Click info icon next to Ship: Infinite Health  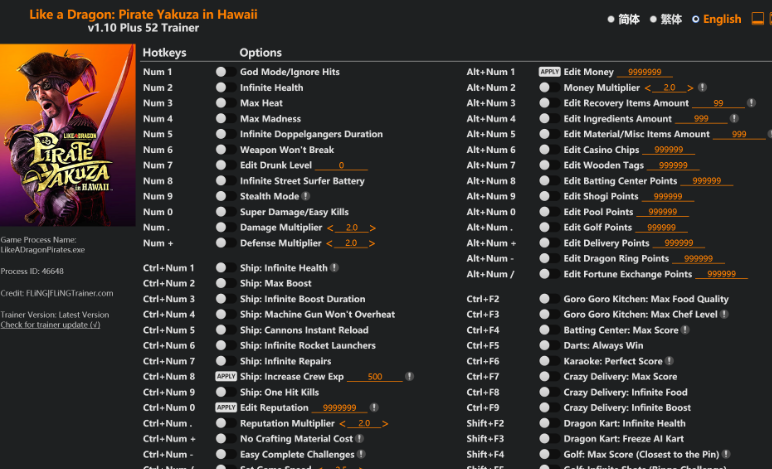click(334, 268)
